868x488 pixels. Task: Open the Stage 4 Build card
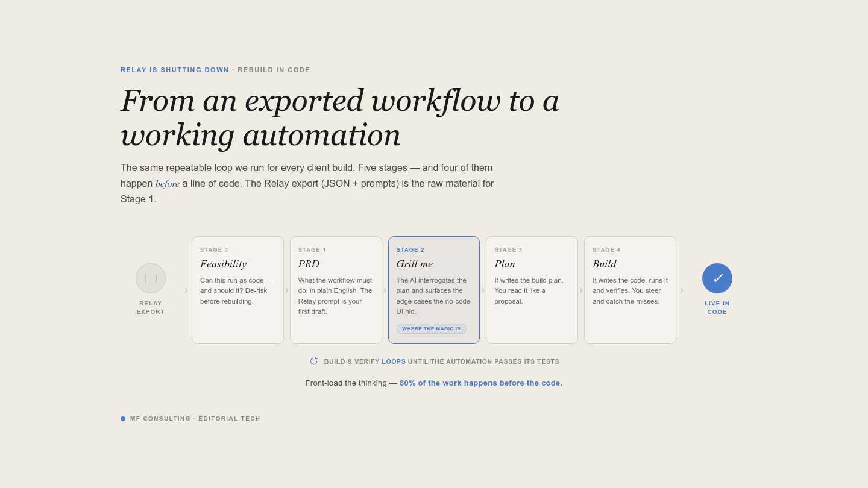point(630,290)
